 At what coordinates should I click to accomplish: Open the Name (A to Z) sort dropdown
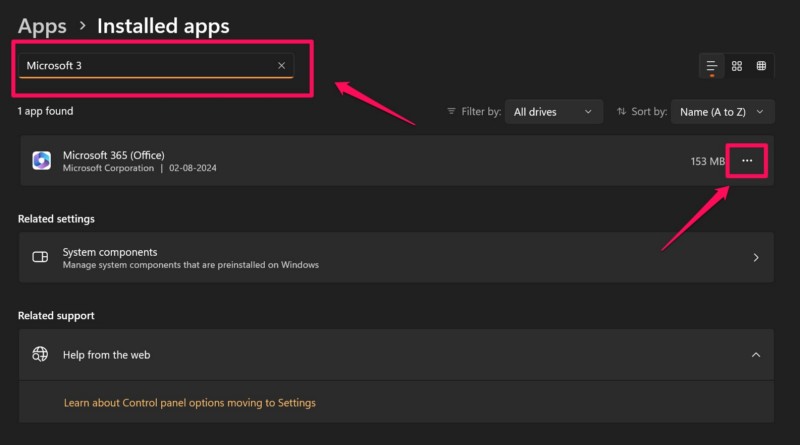click(x=722, y=112)
